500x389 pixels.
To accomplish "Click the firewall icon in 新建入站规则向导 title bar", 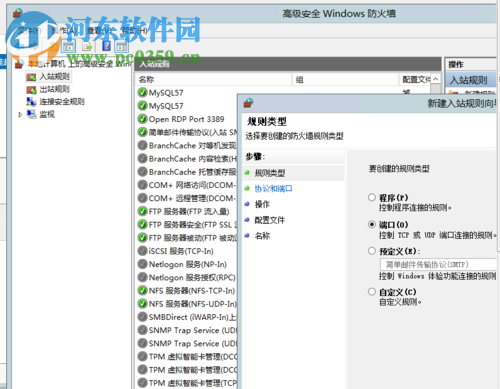I will tap(248, 103).
